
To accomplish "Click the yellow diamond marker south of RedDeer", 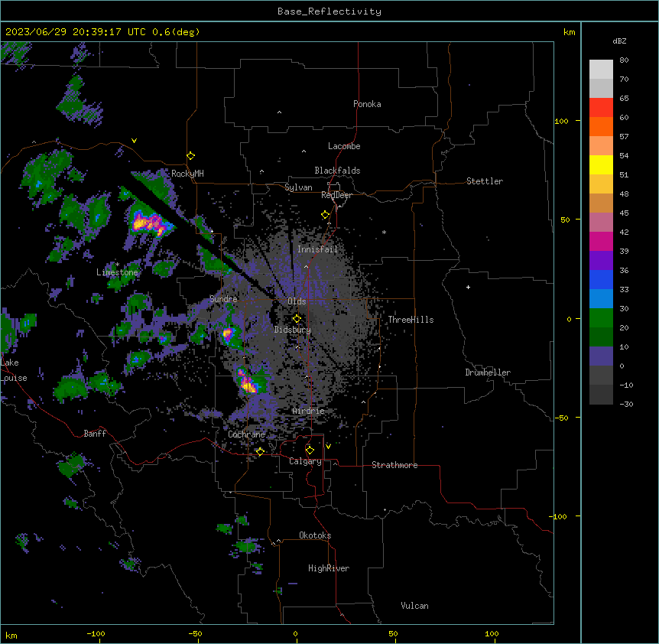I will tap(326, 215).
